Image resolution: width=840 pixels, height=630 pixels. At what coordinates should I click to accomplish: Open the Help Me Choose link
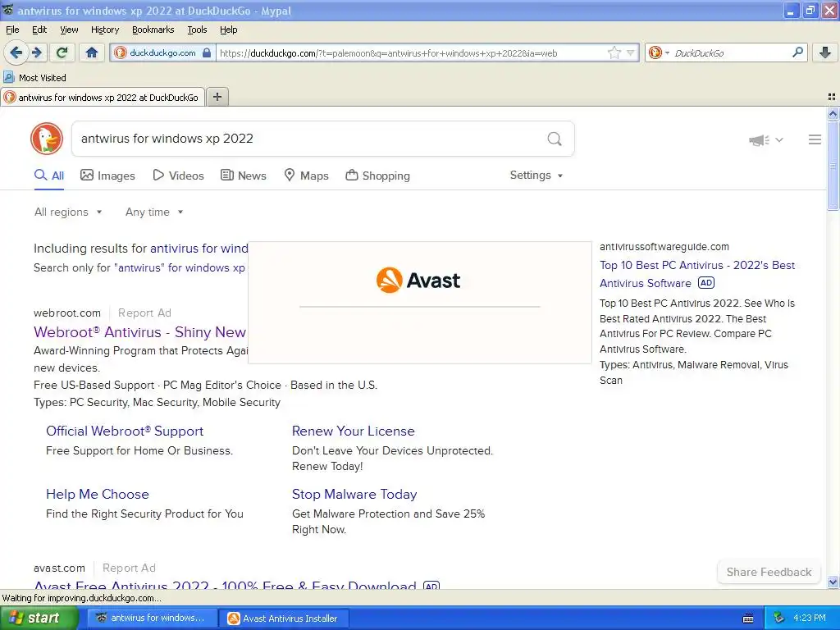97,495
